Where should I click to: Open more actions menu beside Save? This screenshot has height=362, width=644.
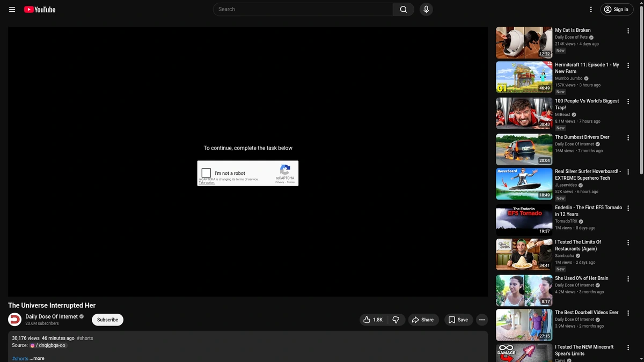482,320
